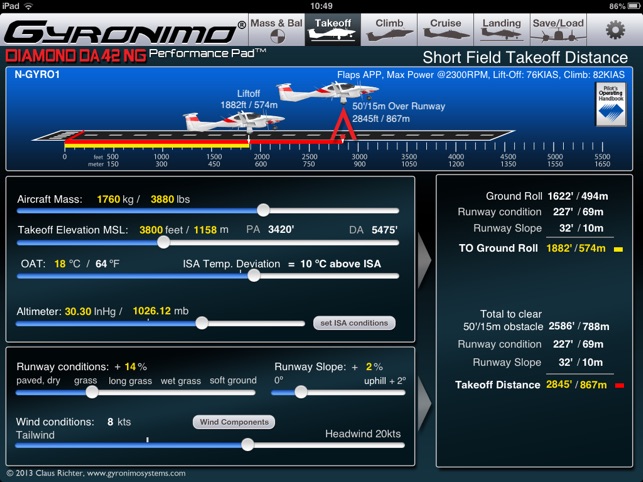The image size is (643, 482).
Task: Select the 'wet grass' runway label
Action: pos(181,381)
